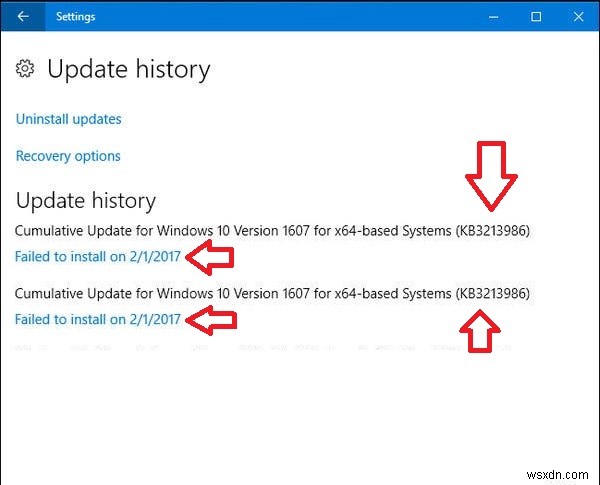Open second Failed to install on 2/1/2017 link
Screen dimensions: 600x485
pos(98,319)
